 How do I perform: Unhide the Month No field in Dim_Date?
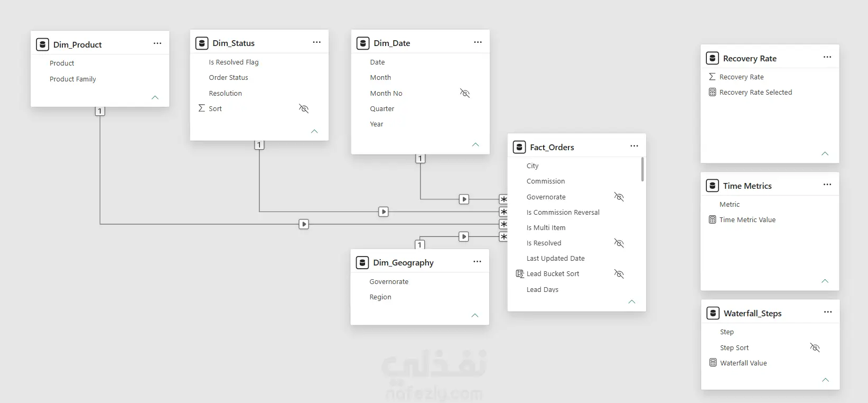pos(465,93)
